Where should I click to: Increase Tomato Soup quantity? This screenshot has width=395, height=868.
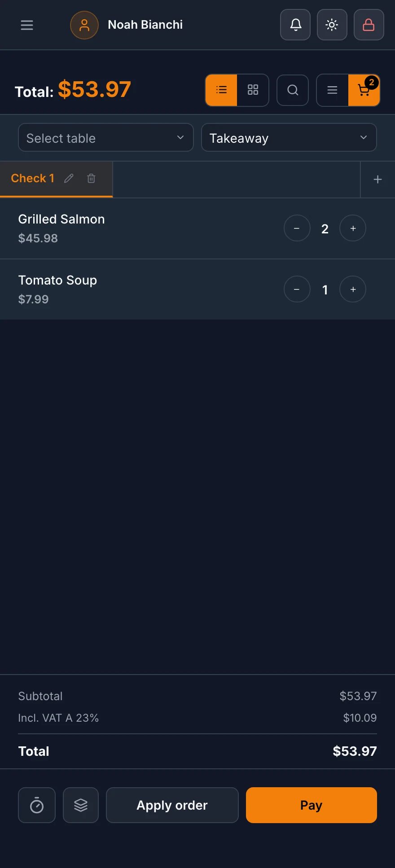(x=353, y=289)
